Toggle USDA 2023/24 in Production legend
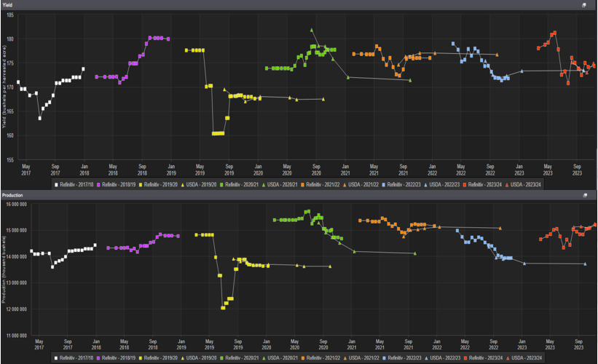 [523, 358]
